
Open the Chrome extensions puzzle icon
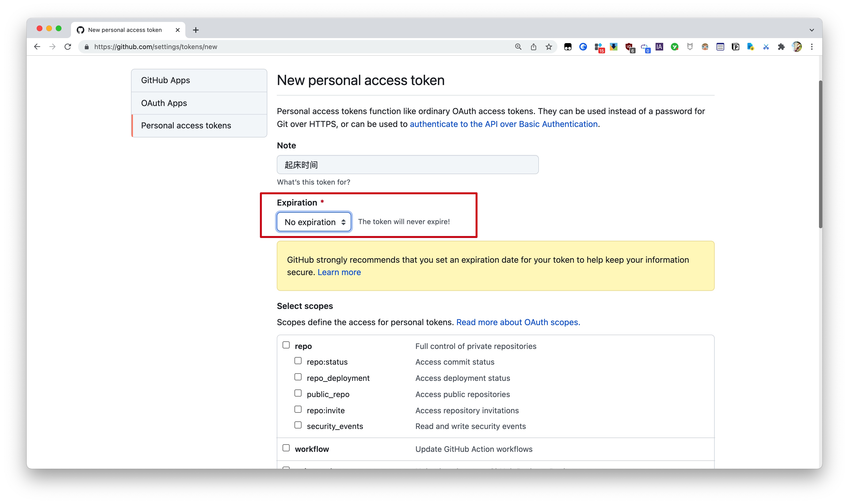point(781,47)
